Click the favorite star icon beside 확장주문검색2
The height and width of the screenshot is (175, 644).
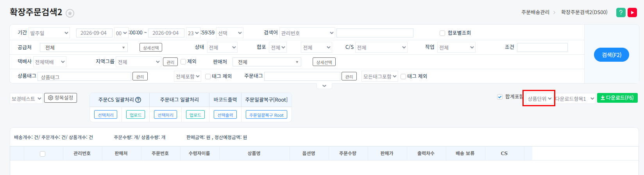click(70, 13)
